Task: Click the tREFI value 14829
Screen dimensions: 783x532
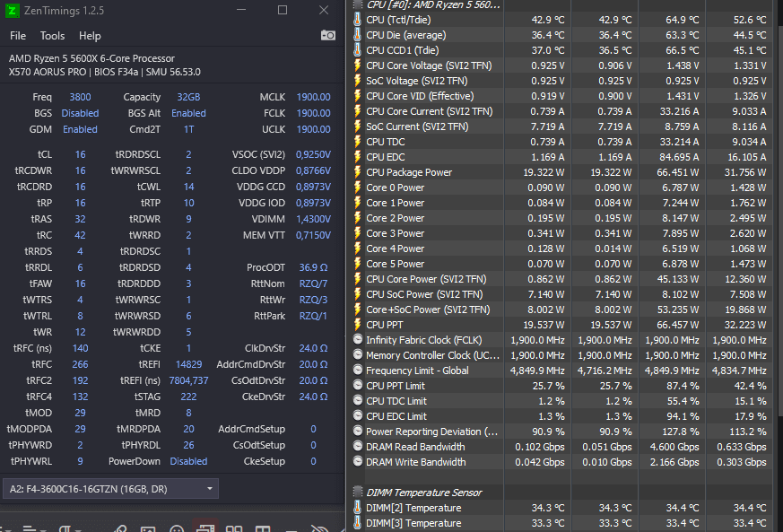Action: tap(188, 364)
